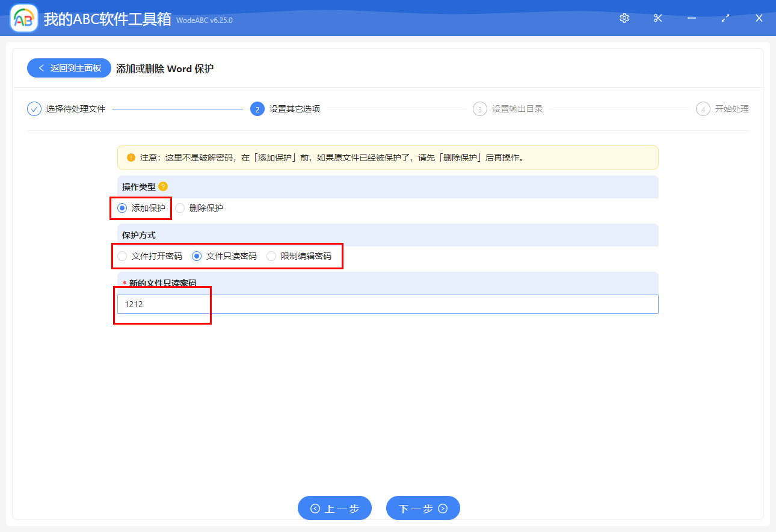Image resolution: width=776 pixels, height=532 pixels.
Task: Choose 限制编辑密码 protection method
Action: tap(271, 256)
